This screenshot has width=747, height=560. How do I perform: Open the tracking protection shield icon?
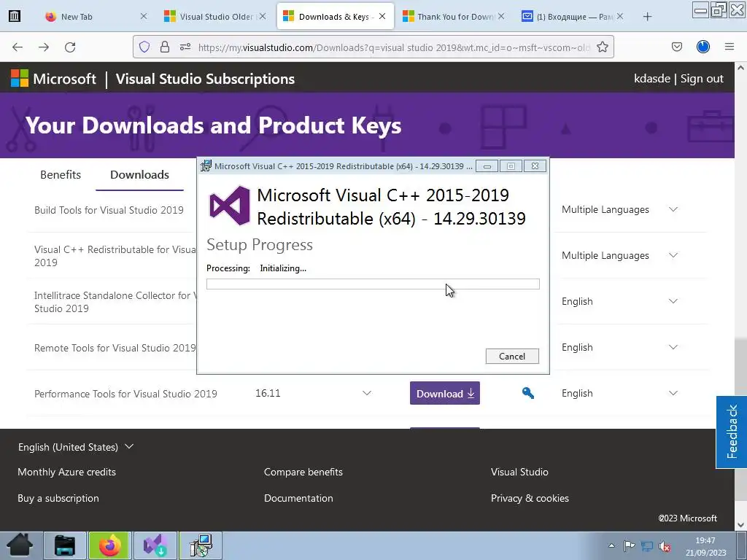tap(144, 47)
